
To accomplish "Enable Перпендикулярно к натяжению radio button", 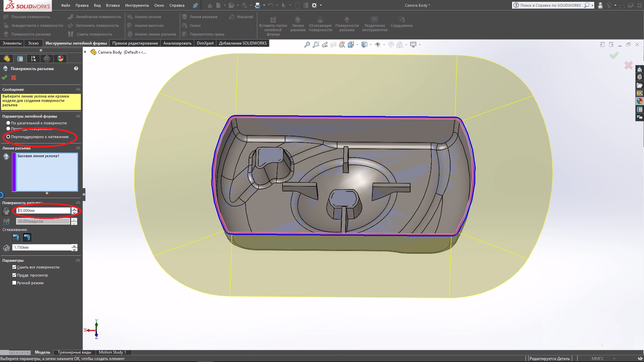I will point(8,136).
